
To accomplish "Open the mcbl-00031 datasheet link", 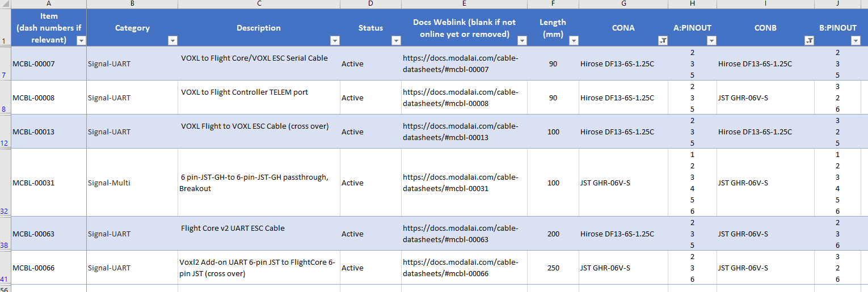I will click(x=461, y=183).
